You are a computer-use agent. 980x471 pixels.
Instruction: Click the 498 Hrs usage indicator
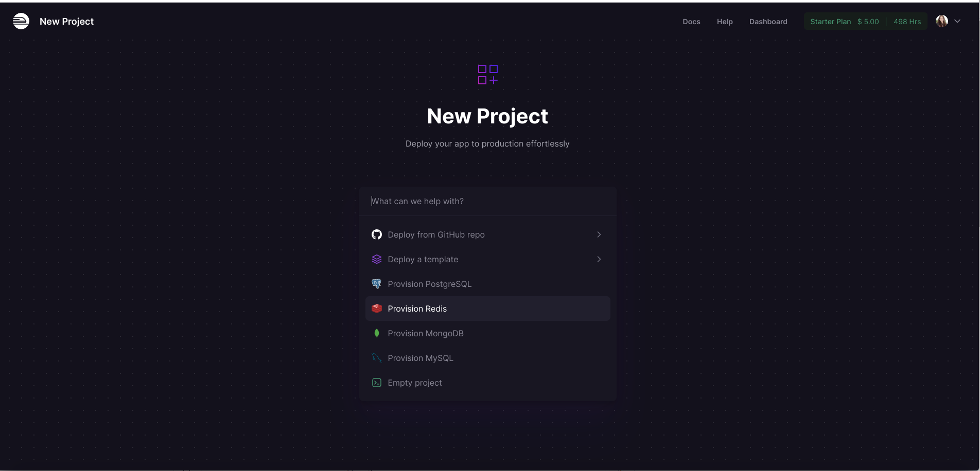(907, 22)
